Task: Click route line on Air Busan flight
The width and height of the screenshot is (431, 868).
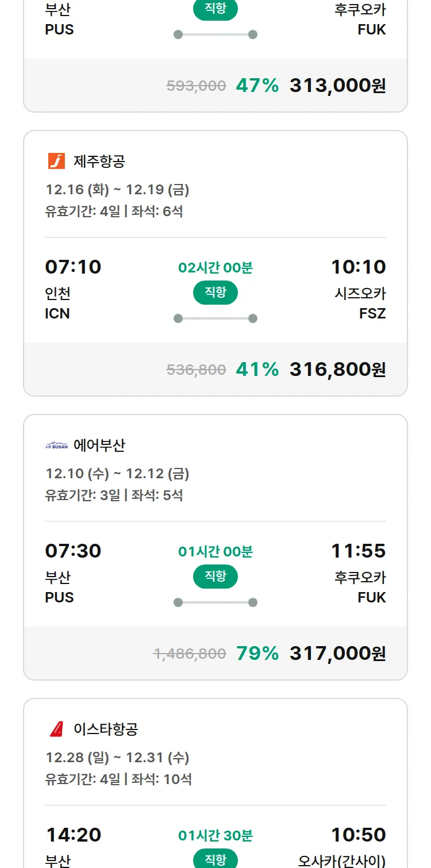Action: (x=215, y=602)
